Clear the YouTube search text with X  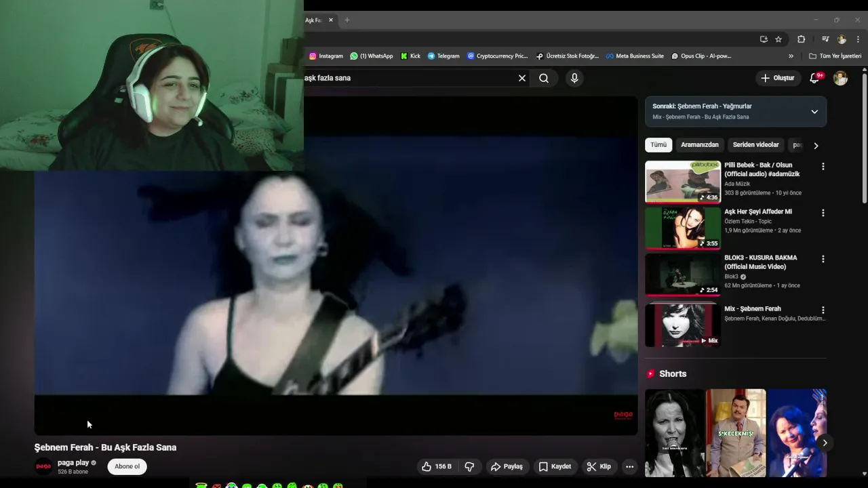coord(522,78)
